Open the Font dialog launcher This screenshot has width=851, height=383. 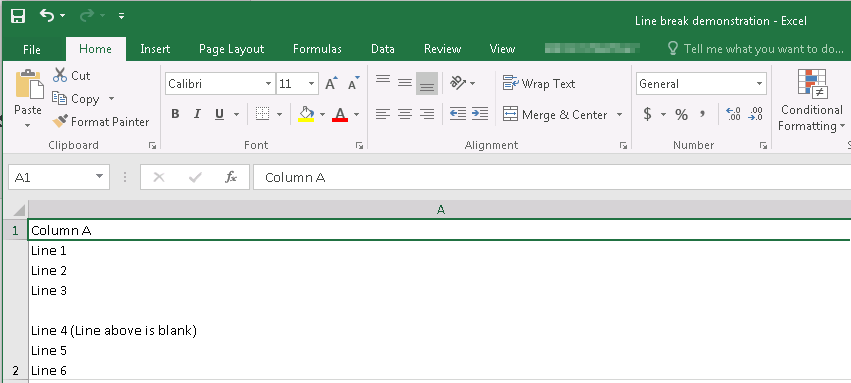point(359,145)
